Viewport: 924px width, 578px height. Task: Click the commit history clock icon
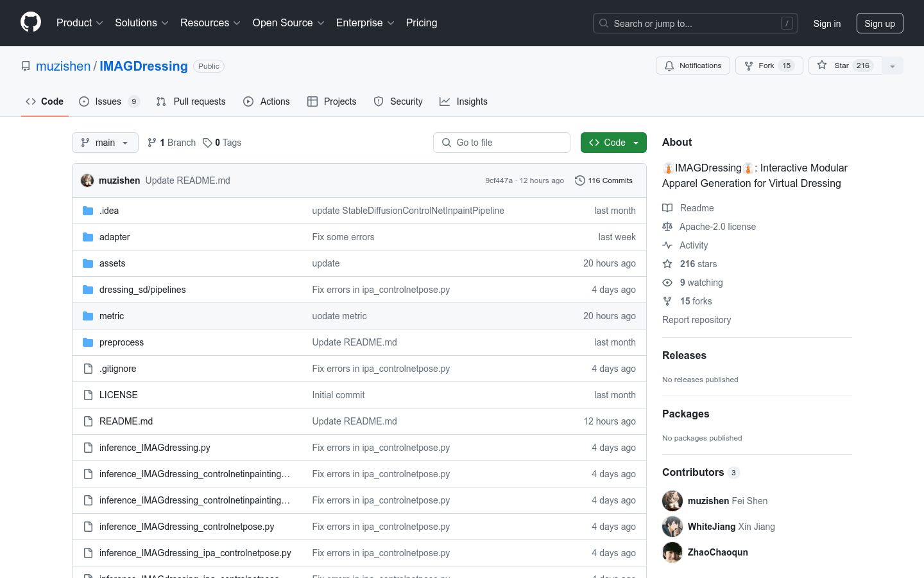click(580, 180)
